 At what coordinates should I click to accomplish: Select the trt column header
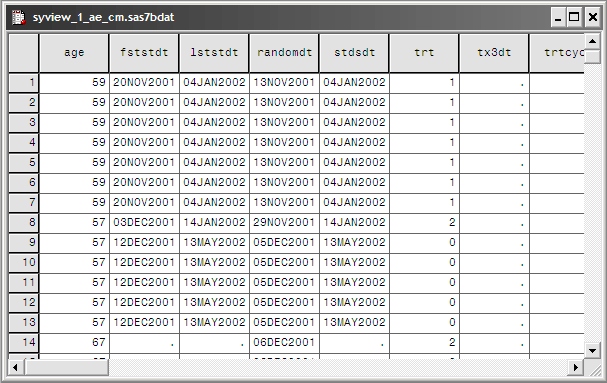point(424,53)
